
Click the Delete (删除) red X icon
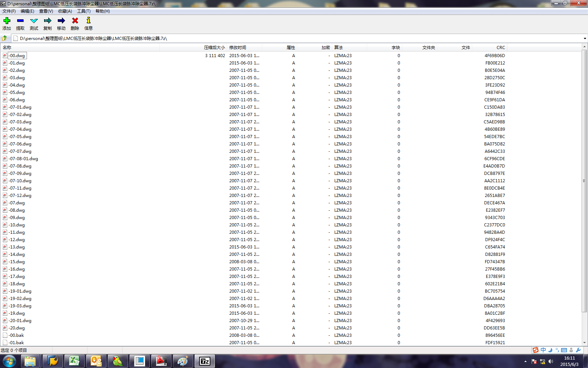click(x=75, y=21)
